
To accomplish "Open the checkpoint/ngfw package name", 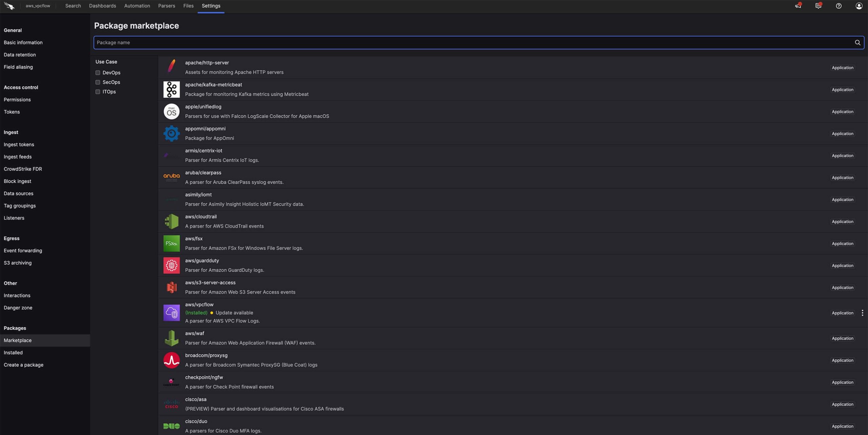I will tap(204, 377).
